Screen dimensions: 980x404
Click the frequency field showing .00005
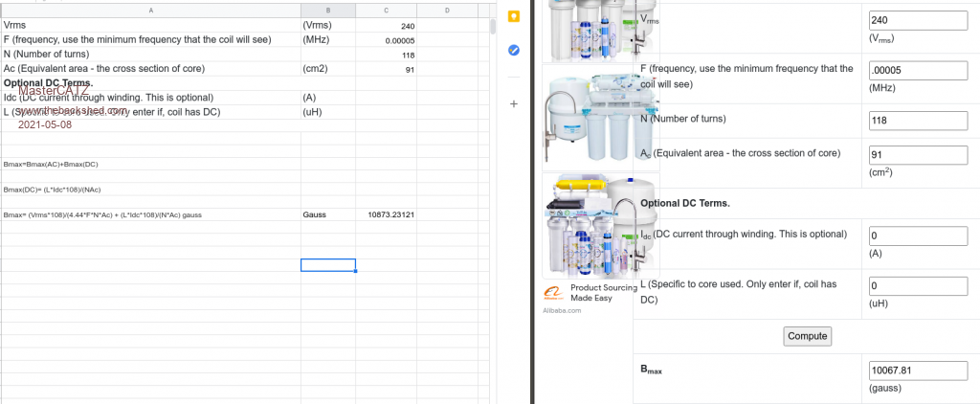pos(918,70)
